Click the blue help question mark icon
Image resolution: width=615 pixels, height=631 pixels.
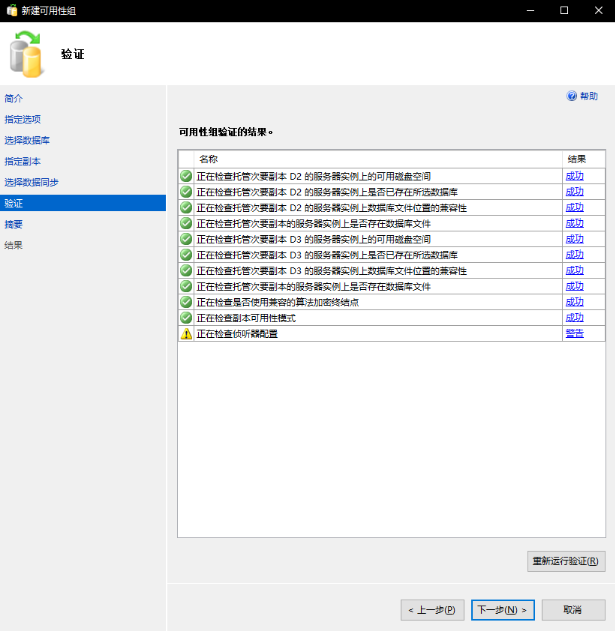point(572,97)
